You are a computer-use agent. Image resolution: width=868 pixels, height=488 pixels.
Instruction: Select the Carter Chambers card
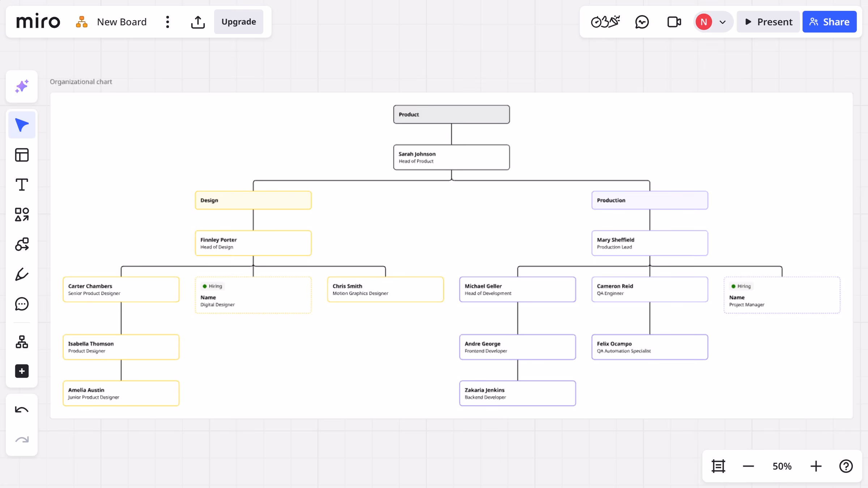121,289
